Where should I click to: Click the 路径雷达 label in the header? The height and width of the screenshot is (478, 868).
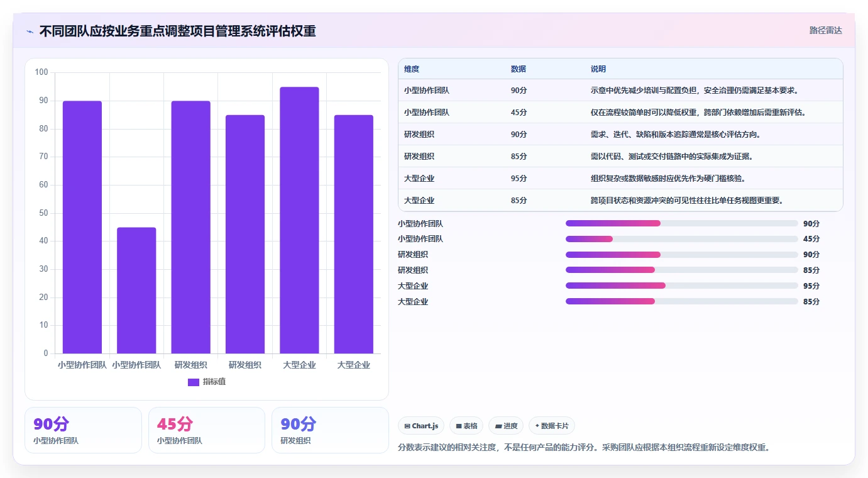825,30
